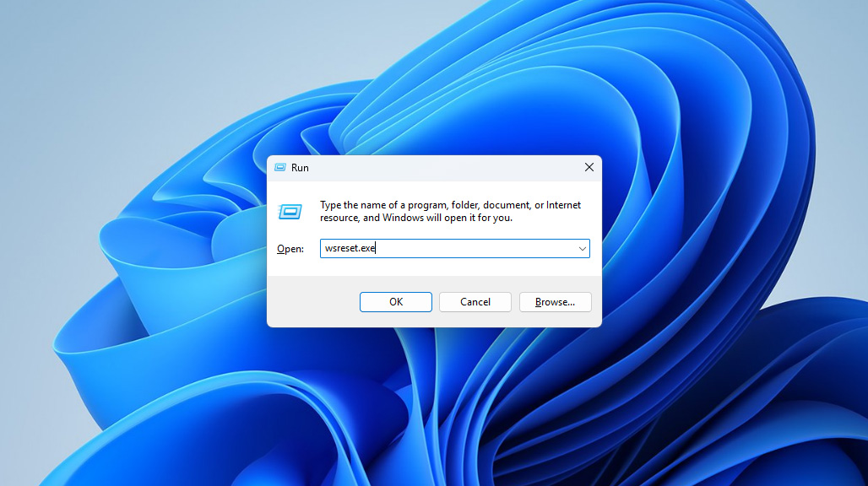Click the "wsreset" text in the Open field
This screenshot has width=868, height=486.
[x=341, y=249]
